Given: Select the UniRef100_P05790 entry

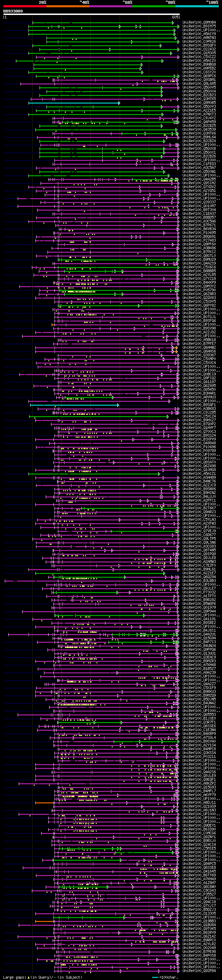Looking at the screenshot, I should click(x=199, y=290).
